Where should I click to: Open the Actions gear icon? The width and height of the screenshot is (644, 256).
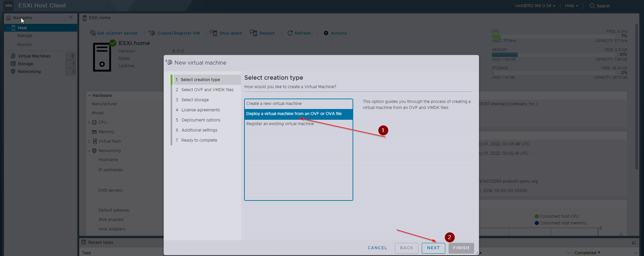tap(326, 33)
